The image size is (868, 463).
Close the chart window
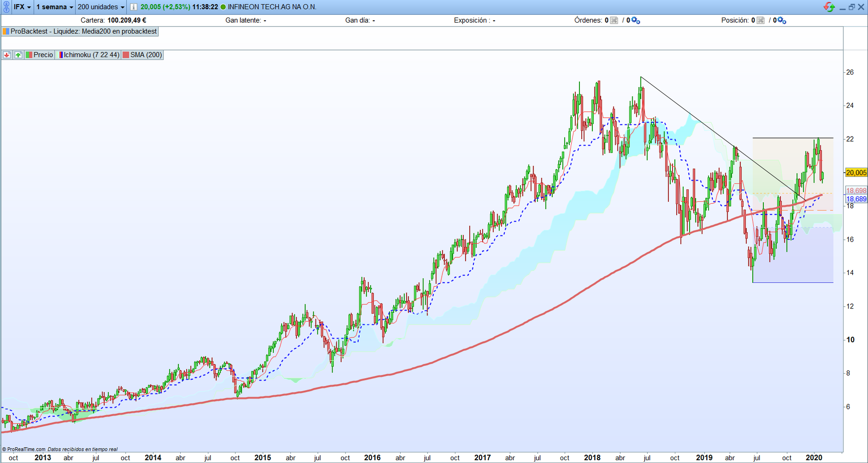861,7
